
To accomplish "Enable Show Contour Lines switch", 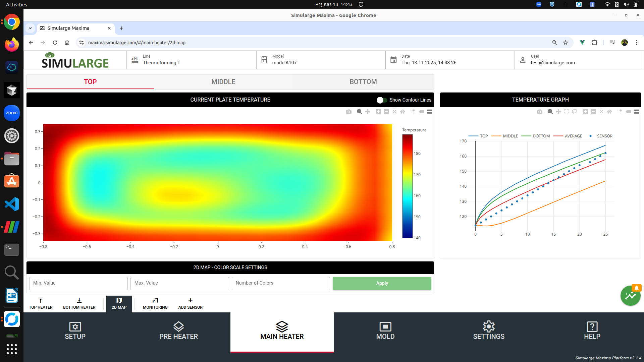I will coord(382,100).
